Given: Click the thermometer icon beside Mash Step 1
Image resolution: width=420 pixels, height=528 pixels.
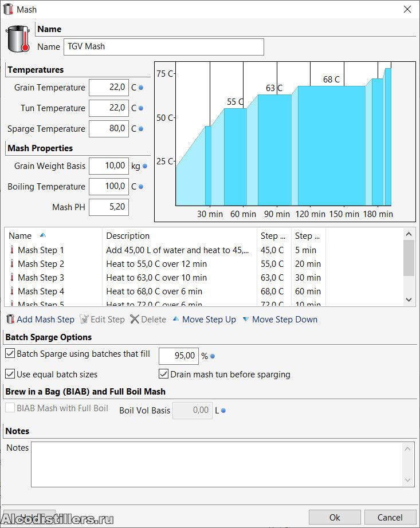Looking at the screenshot, I should (11, 250).
